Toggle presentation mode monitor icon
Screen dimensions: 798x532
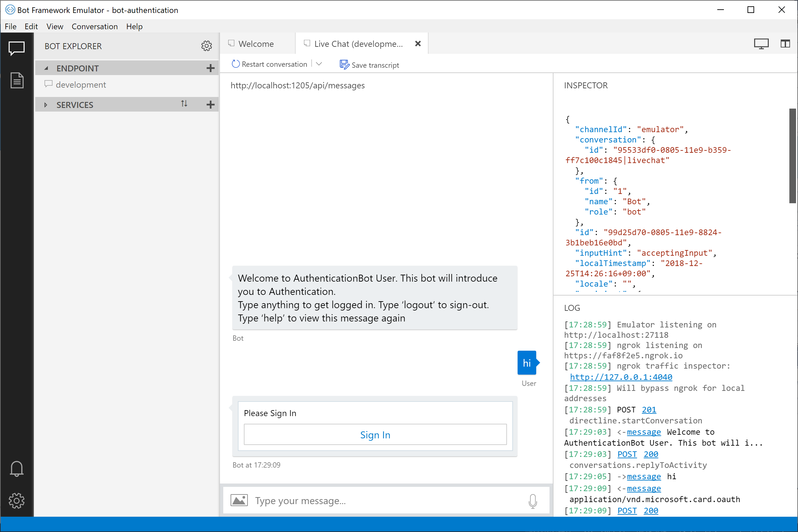761,44
